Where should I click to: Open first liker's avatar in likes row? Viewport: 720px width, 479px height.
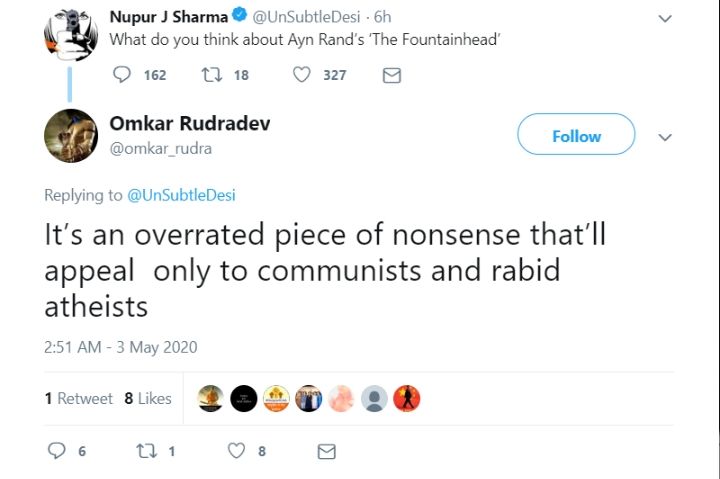(x=210, y=398)
